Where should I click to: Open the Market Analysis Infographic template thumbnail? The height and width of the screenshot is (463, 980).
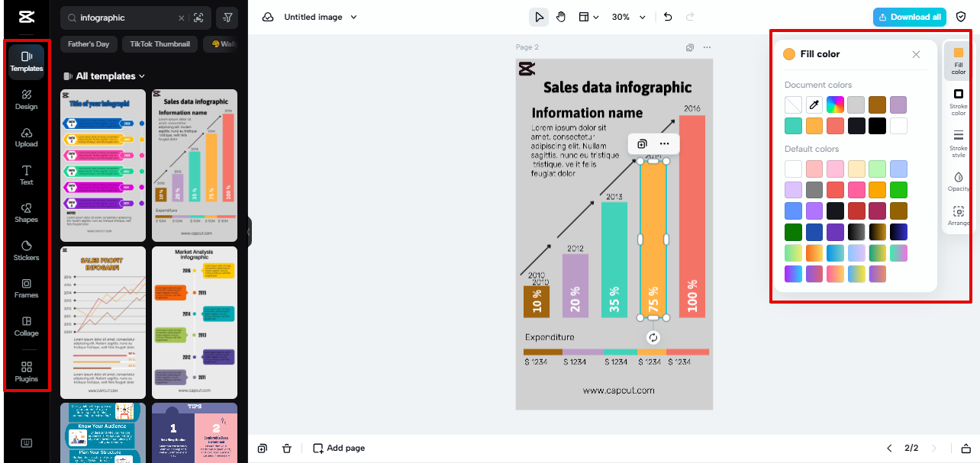[195, 320]
